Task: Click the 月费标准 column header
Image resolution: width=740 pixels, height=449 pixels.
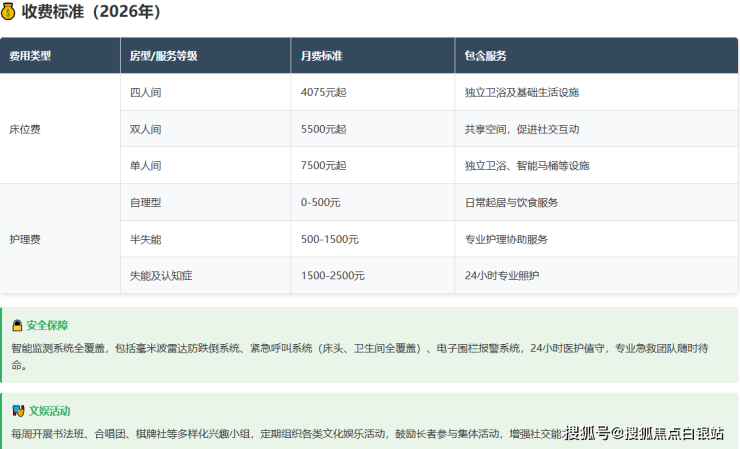Action: coord(321,56)
